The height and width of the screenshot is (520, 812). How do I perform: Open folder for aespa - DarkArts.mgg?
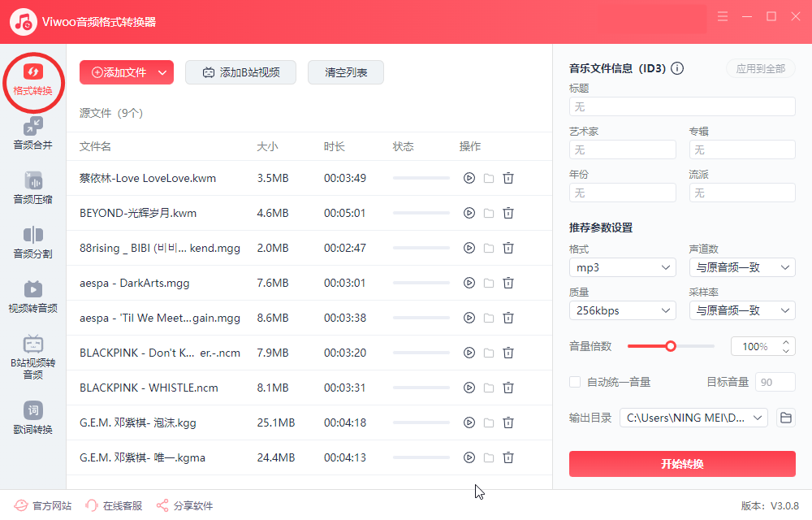(489, 283)
